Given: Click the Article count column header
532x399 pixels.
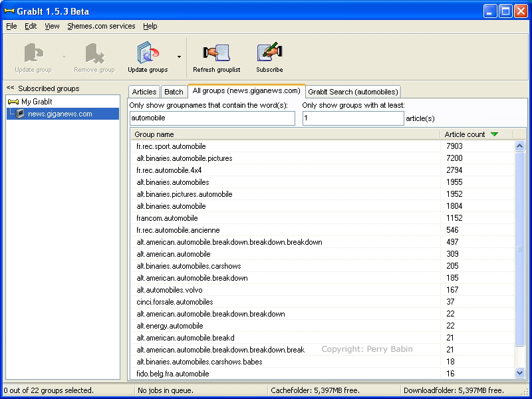Looking at the screenshot, I should click(x=477, y=134).
